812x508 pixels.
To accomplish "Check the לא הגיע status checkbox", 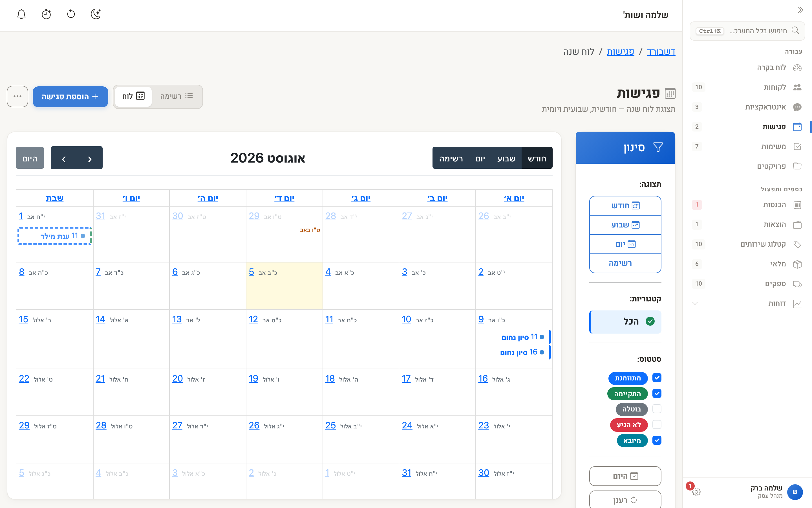I will [657, 425].
